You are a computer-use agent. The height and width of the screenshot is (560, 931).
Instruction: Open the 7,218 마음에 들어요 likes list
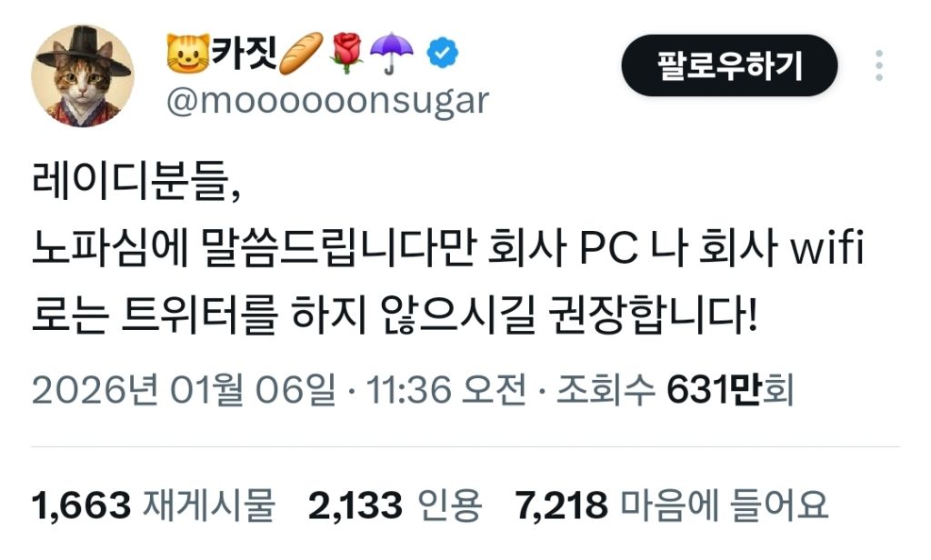tap(672, 505)
